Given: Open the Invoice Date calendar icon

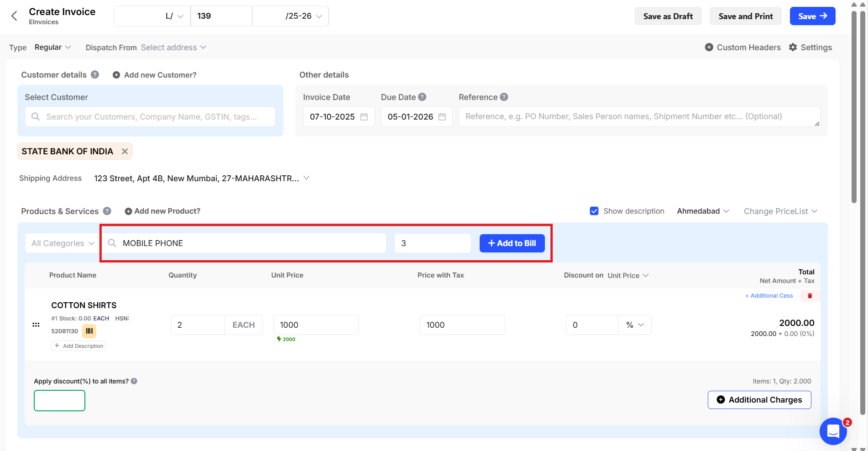Looking at the screenshot, I should coord(364,117).
